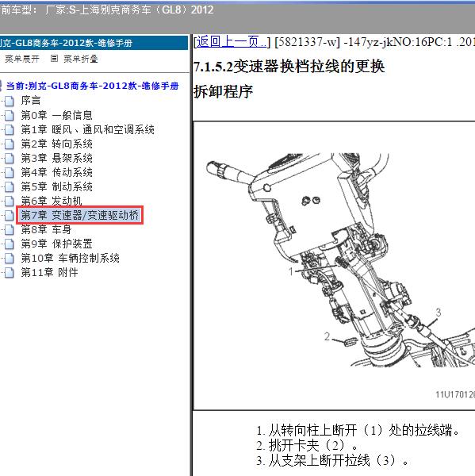Click the page icon beside 第1章 暖风、通风和空调系统
Screen dimensions: 475x476
pos(10,129)
